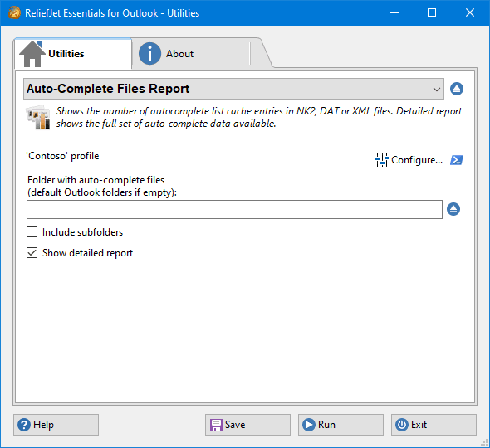The image size is (490, 448).
Task: Click the eject icon beside utility dropdown
Action: tap(456, 89)
